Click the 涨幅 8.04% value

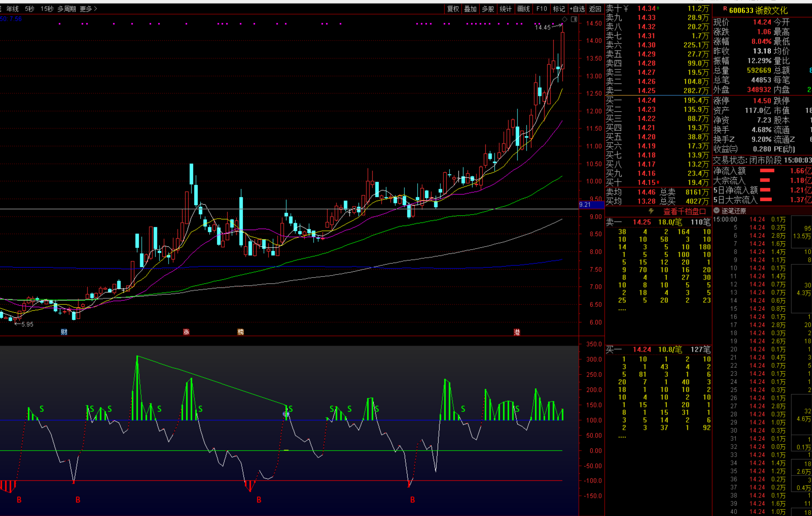[761, 42]
